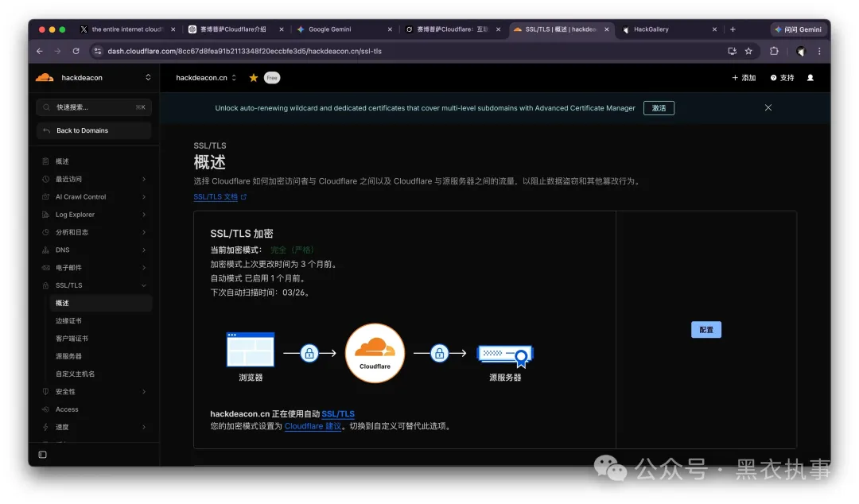Go Back to Domains
Image resolution: width=859 pixels, height=504 pixels.
[94, 130]
